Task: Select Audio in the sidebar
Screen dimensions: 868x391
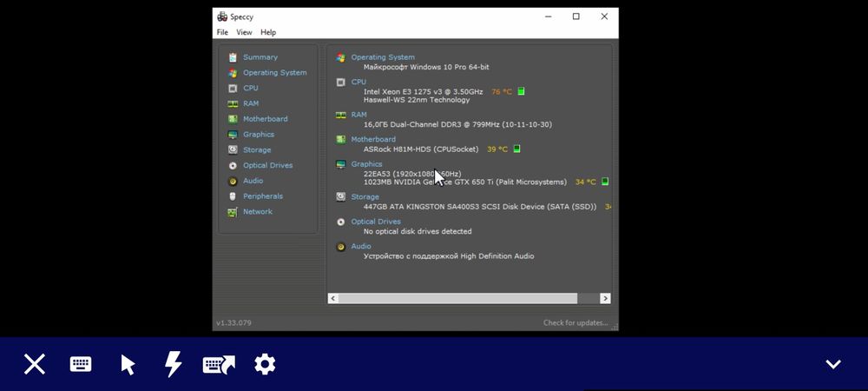Action: (253, 181)
